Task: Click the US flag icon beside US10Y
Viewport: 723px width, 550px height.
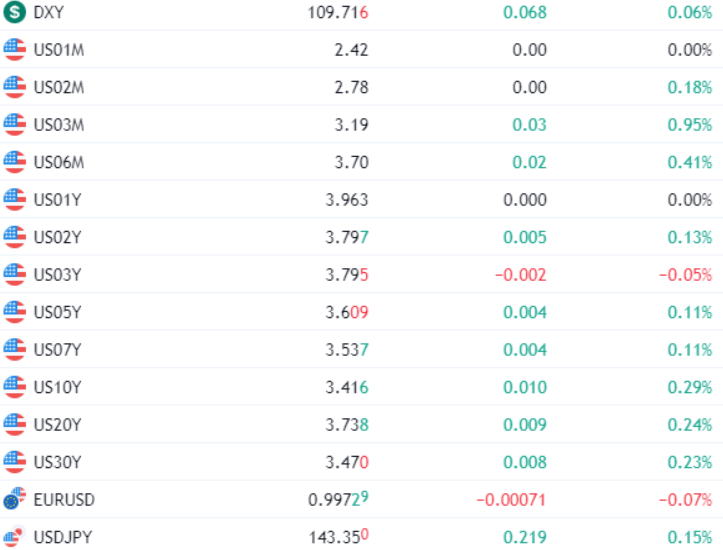Action: pos(14,387)
